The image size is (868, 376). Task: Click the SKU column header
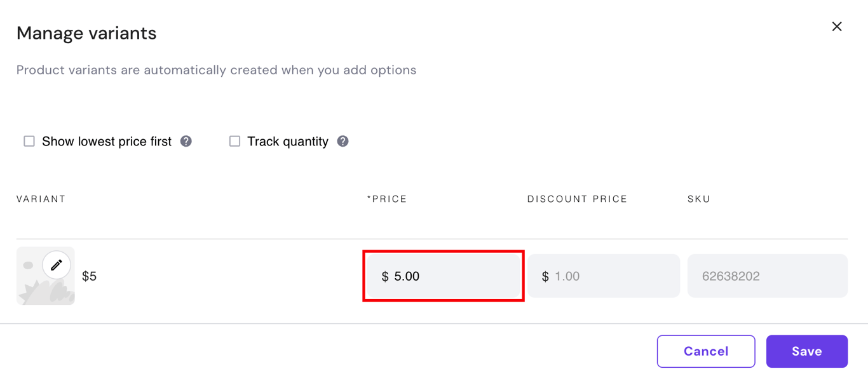[x=699, y=199]
